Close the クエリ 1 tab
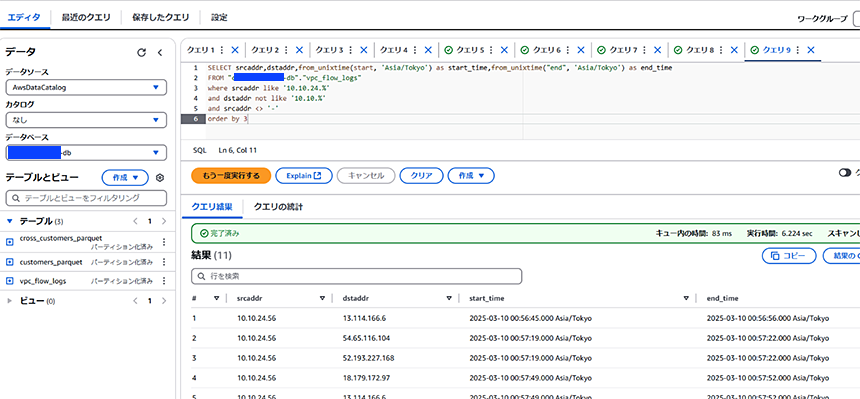The width and height of the screenshot is (860, 399). point(235,50)
